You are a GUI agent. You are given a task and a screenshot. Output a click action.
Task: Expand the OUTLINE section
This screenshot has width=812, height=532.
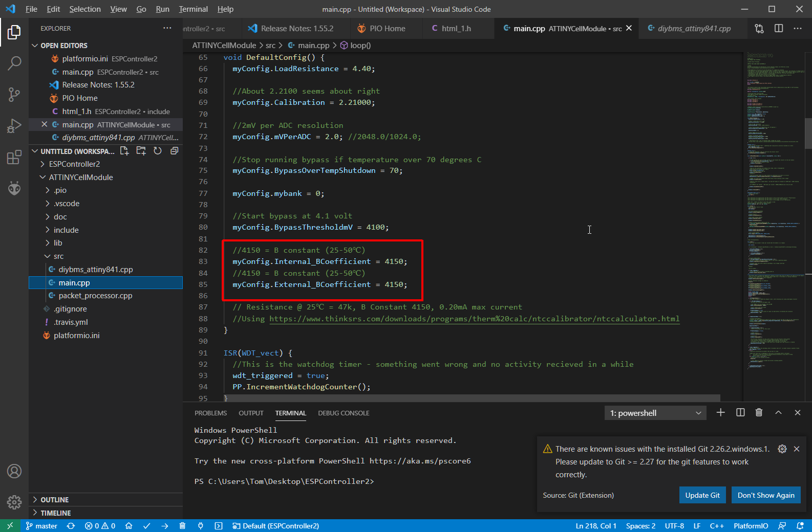click(x=54, y=500)
